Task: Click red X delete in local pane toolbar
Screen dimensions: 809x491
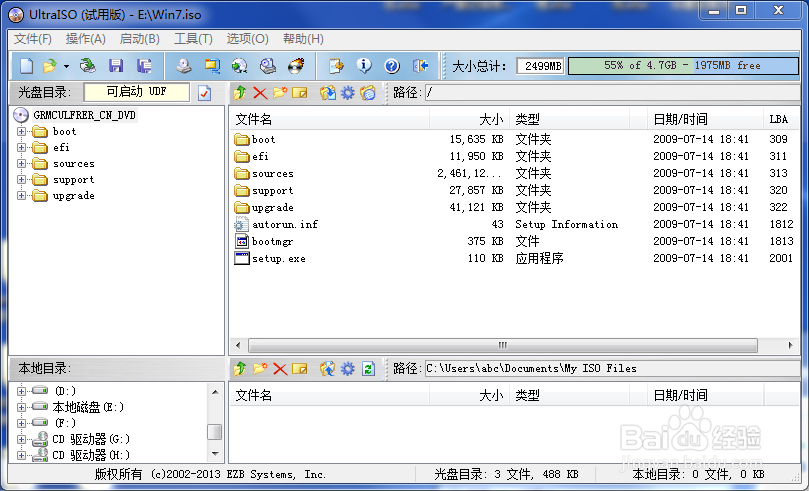Action: tap(280, 369)
